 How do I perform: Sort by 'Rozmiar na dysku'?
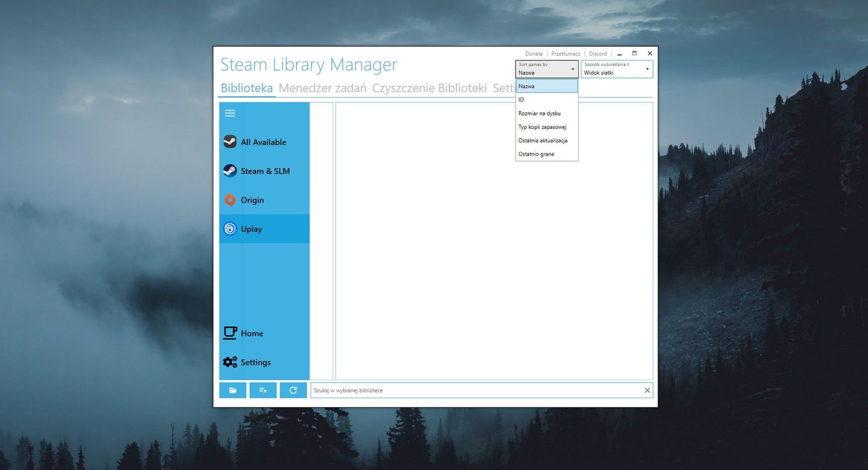547,113
